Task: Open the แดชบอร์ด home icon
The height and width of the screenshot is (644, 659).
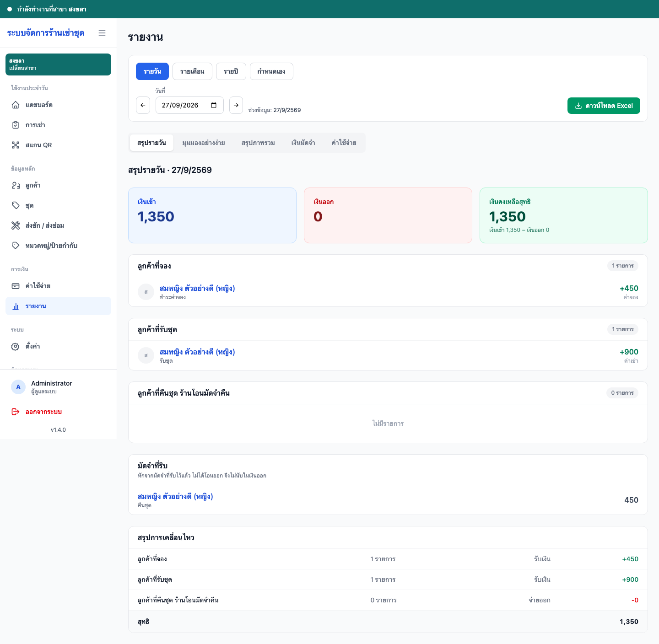Action: [16, 105]
